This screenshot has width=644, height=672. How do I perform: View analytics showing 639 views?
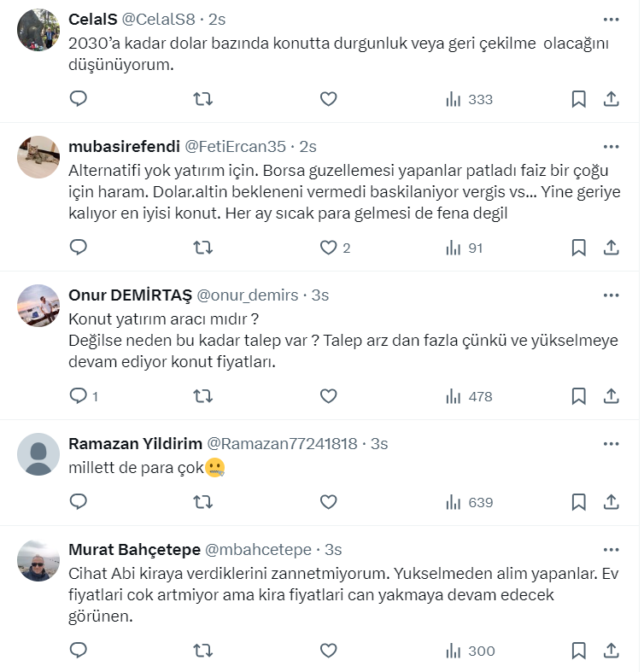point(470,502)
